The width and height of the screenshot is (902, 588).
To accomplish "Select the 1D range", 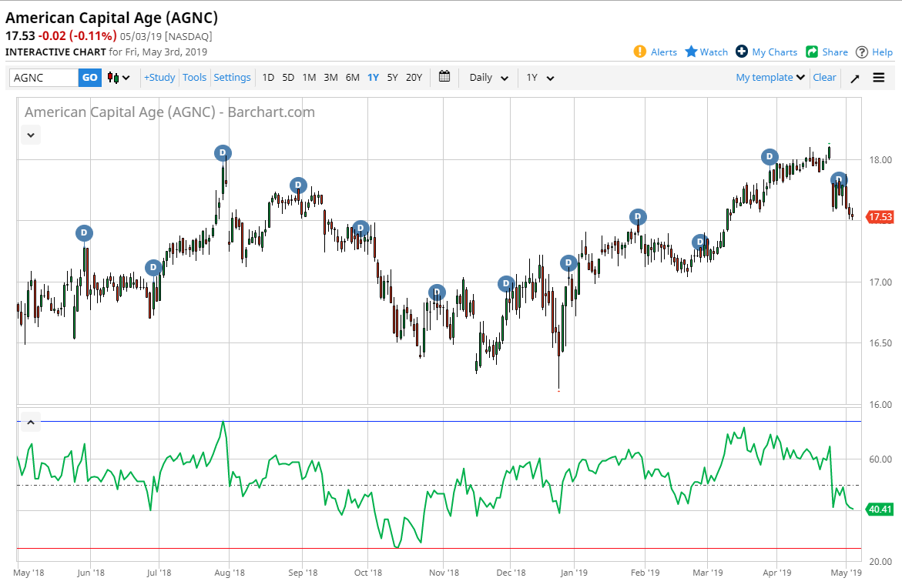I will coord(268,78).
